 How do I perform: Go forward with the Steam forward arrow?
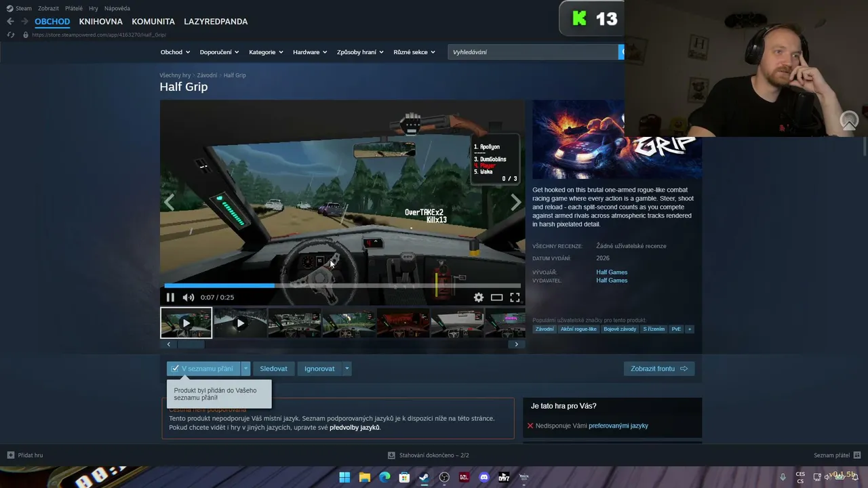[x=24, y=22]
